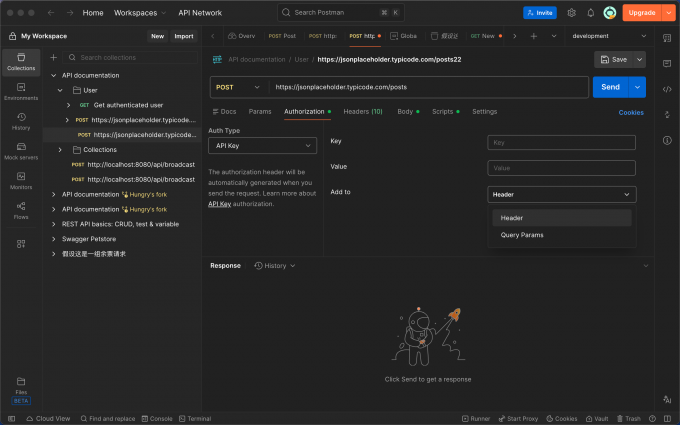Collapse the User folder

tap(60, 90)
